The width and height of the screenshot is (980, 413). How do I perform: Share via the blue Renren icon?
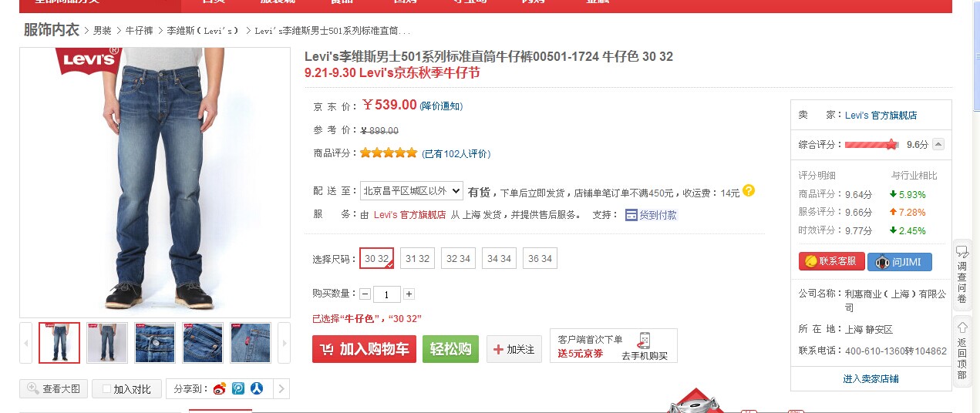click(x=257, y=388)
